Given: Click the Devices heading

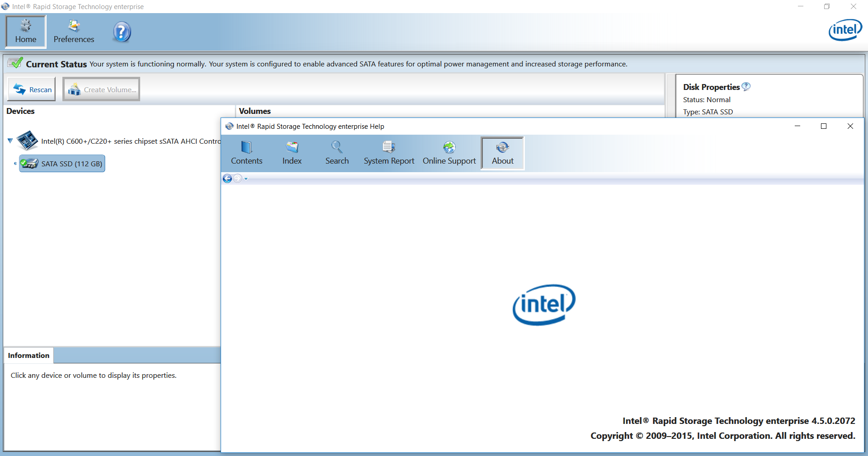Looking at the screenshot, I should (20, 111).
